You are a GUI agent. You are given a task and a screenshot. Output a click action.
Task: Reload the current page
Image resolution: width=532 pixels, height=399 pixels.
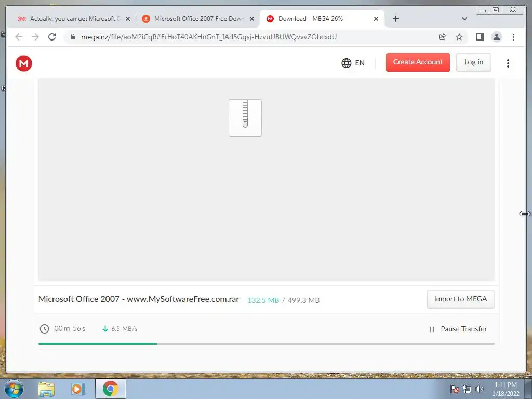(52, 37)
